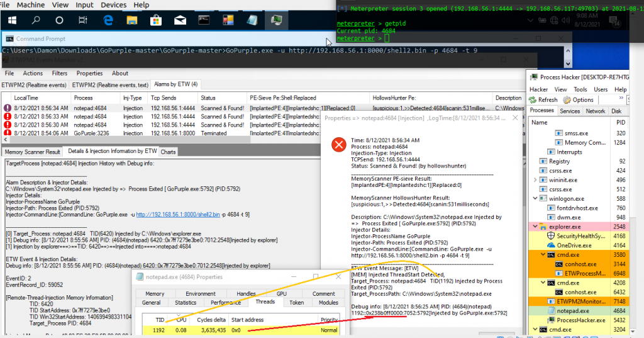Open Token tab in notepad.exe Properties
Screen dimensions: 644x338
click(x=297, y=303)
